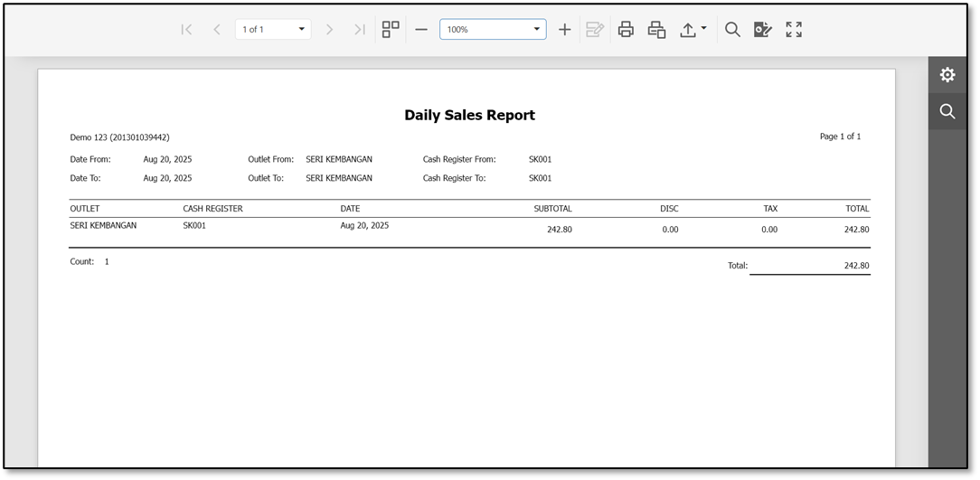Screen dimensions: 980x480
Task: Go to the previous page
Action: pos(216,29)
